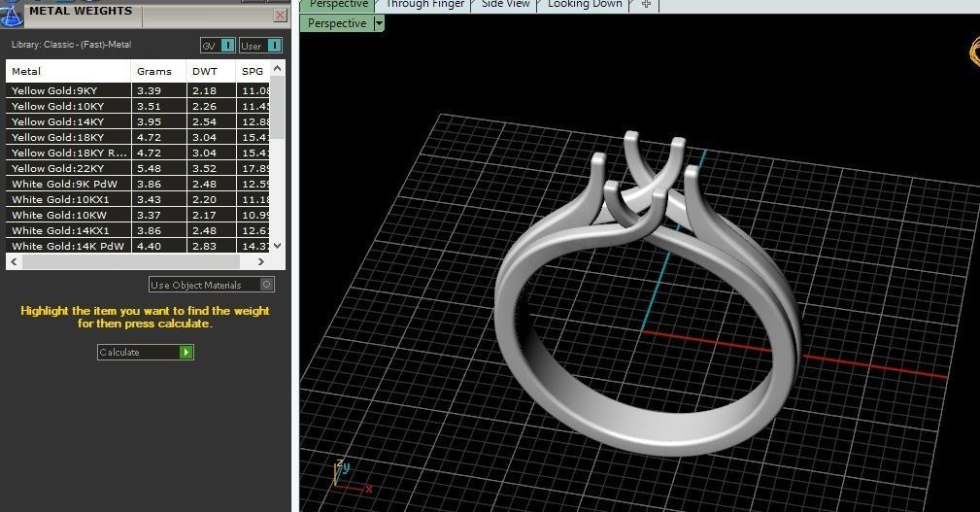Viewport: 980px width, 512px height.
Task: Switch to the Looking Down tab
Action: coord(585,5)
